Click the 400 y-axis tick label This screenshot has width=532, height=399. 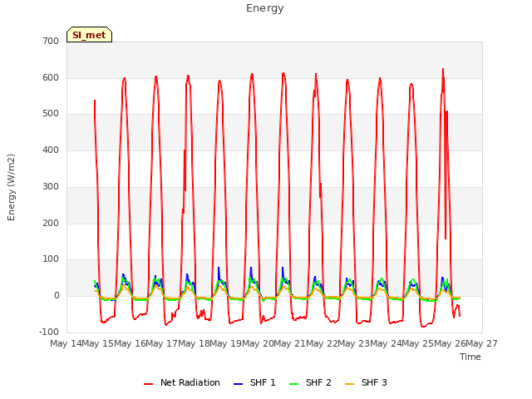(x=51, y=150)
